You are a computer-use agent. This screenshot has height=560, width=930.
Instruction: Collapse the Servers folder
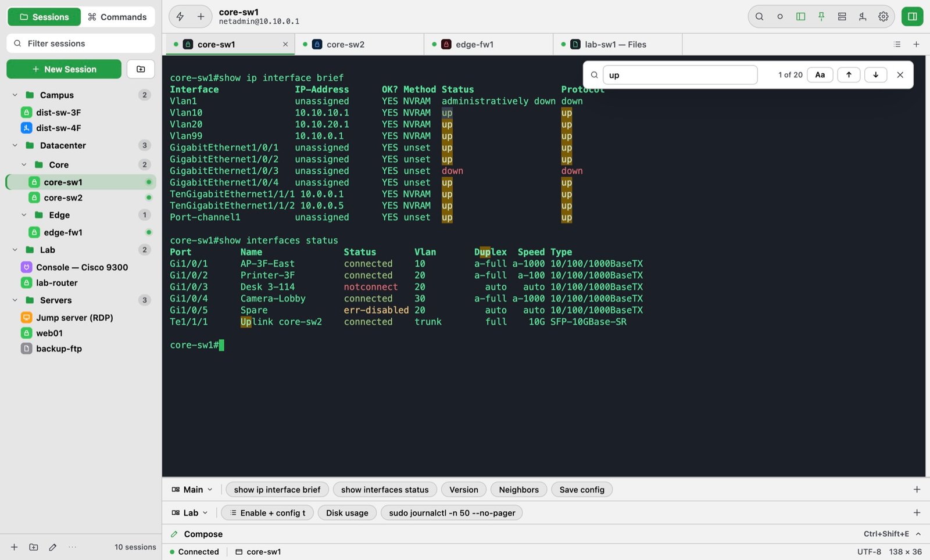click(15, 300)
